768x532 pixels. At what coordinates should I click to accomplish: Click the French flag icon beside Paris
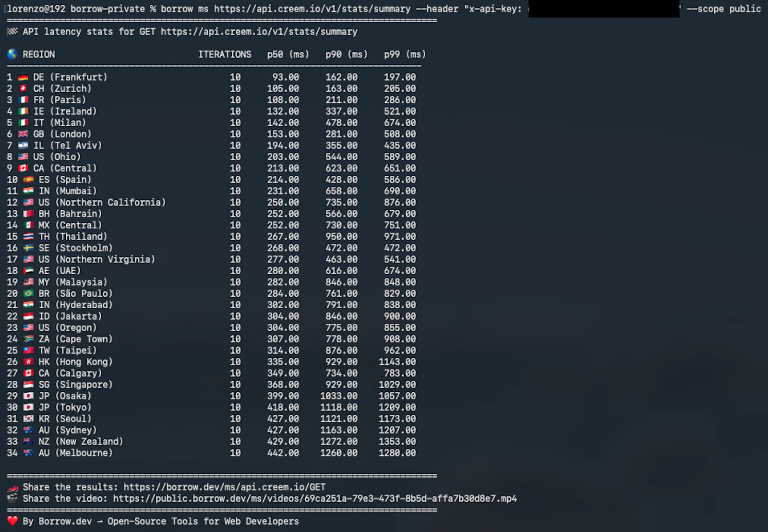[x=23, y=100]
